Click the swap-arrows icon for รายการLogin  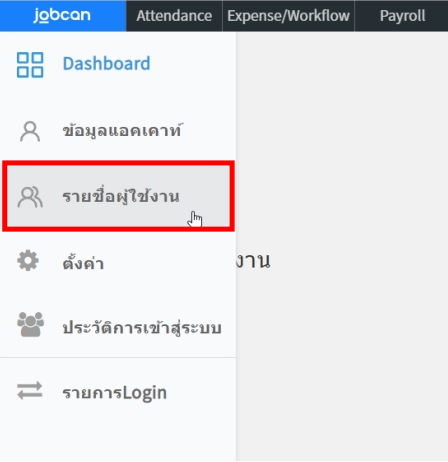click(30, 390)
